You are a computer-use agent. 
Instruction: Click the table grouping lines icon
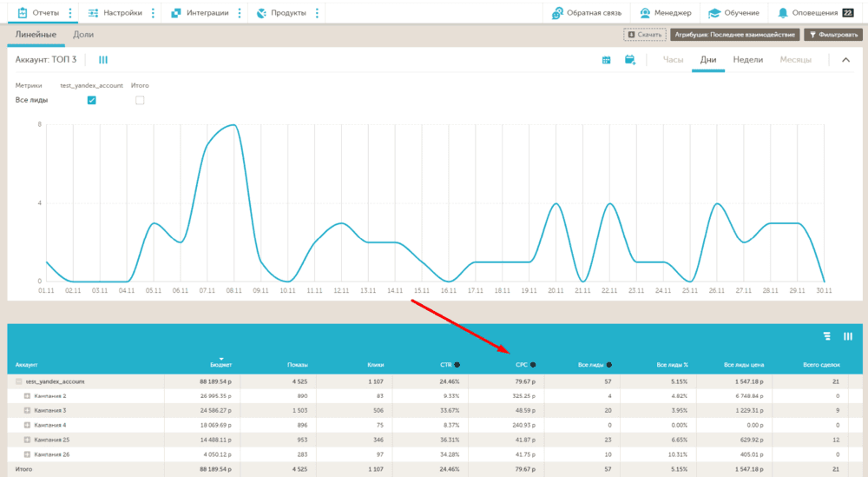(x=826, y=336)
